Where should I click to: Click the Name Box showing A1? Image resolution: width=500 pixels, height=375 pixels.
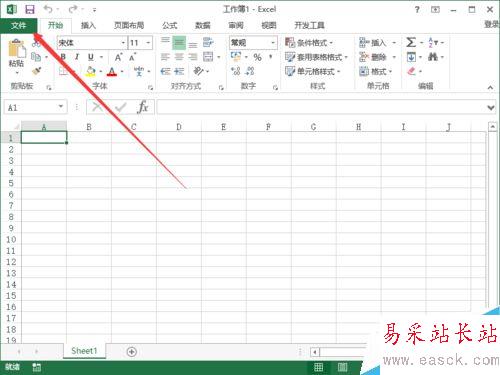tap(35, 107)
